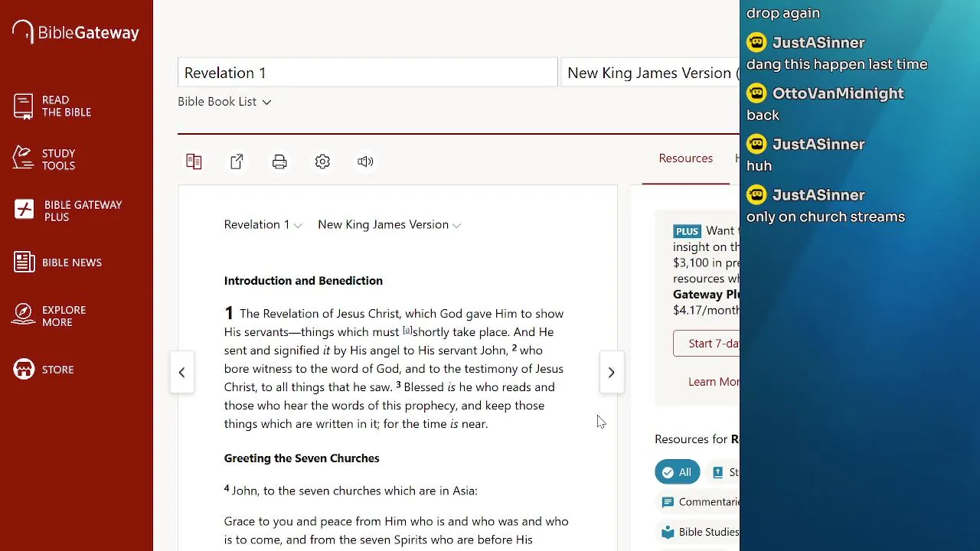Click the Read the Bible book icon
The height and width of the screenshot is (551, 980).
pyautogui.click(x=24, y=106)
